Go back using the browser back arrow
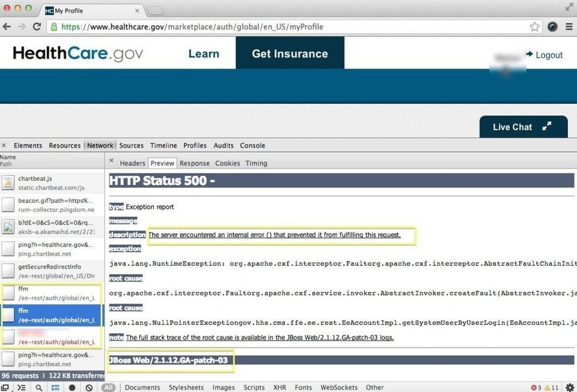 pos(7,26)
